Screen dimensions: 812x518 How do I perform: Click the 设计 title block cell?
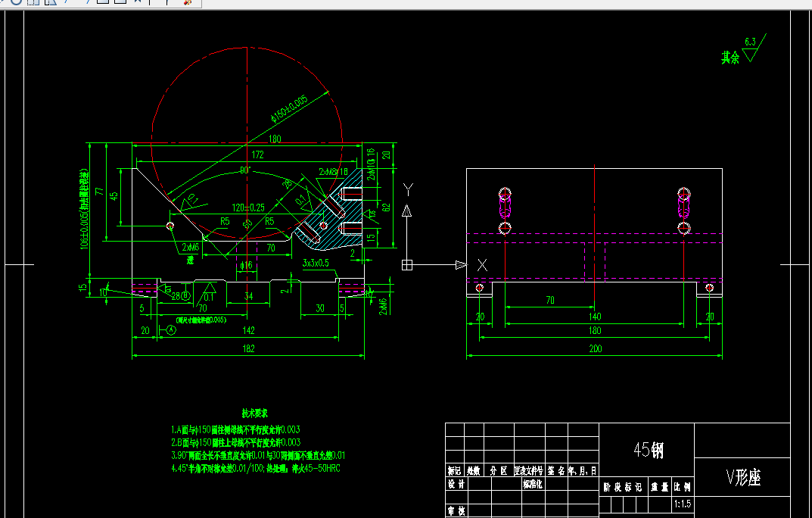457,484
